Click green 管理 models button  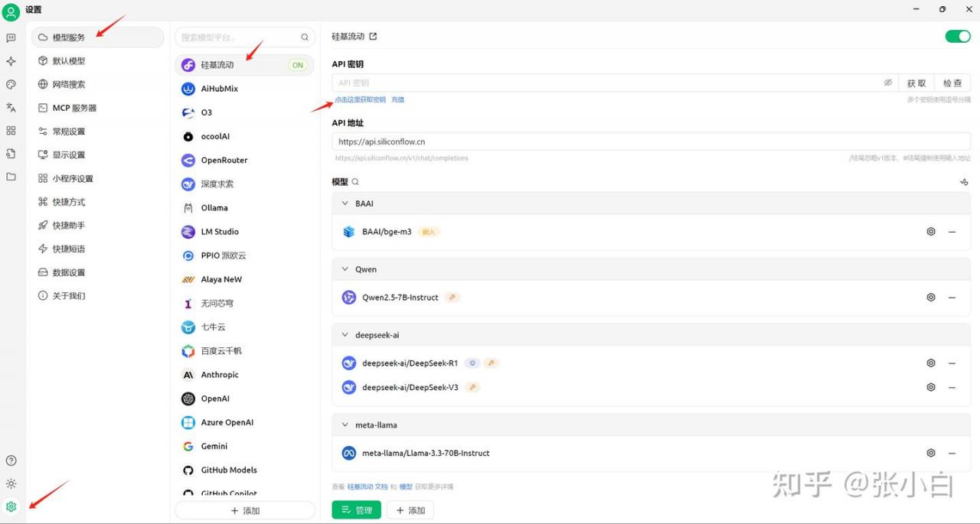tap(356, 510)
